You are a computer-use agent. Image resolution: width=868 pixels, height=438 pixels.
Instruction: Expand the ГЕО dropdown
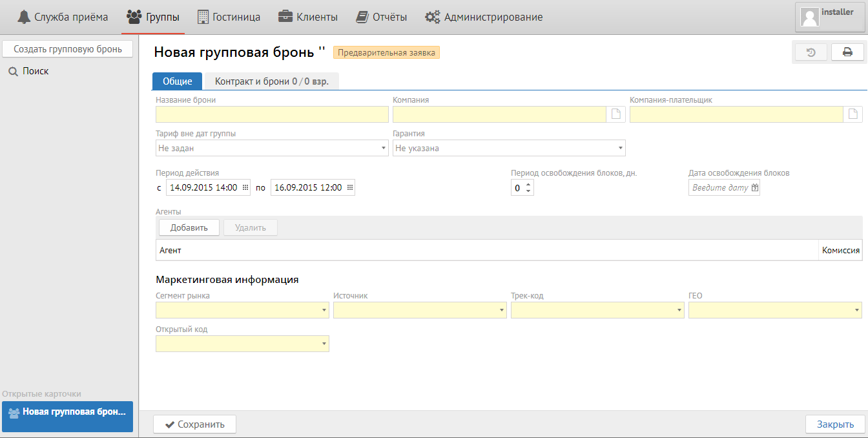pyautogui.click(x=856, y=311)
